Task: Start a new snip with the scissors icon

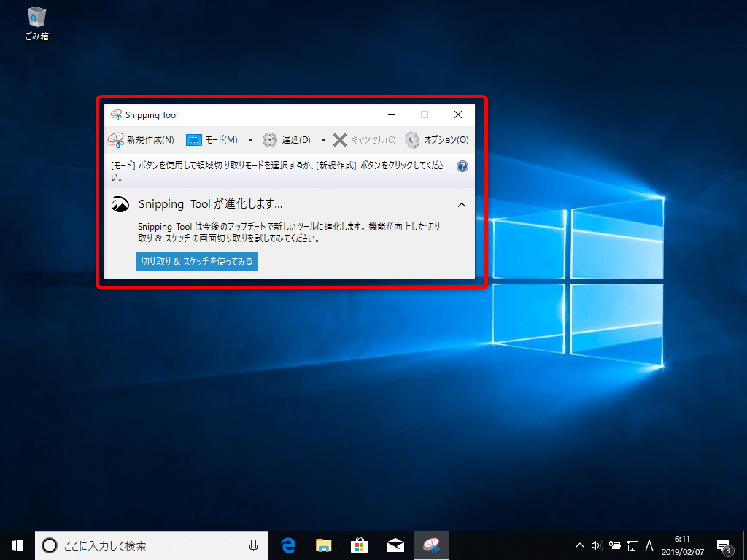Action: [115, 139]
